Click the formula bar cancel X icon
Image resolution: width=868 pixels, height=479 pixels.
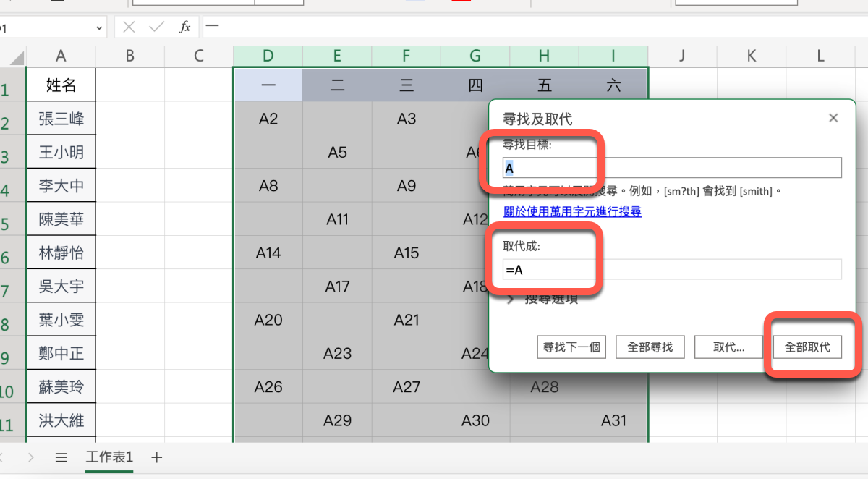[x=129, y=27]
